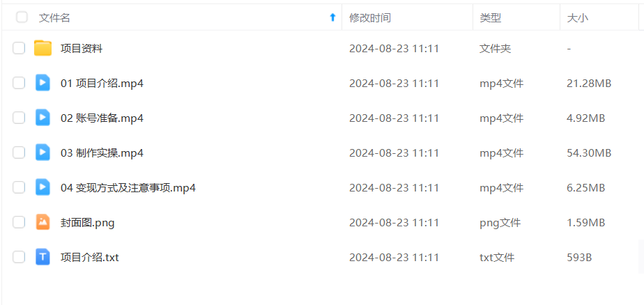Click the scrollbar at the right edge
This screenshot has width=644, height=305.
[641, 256]
